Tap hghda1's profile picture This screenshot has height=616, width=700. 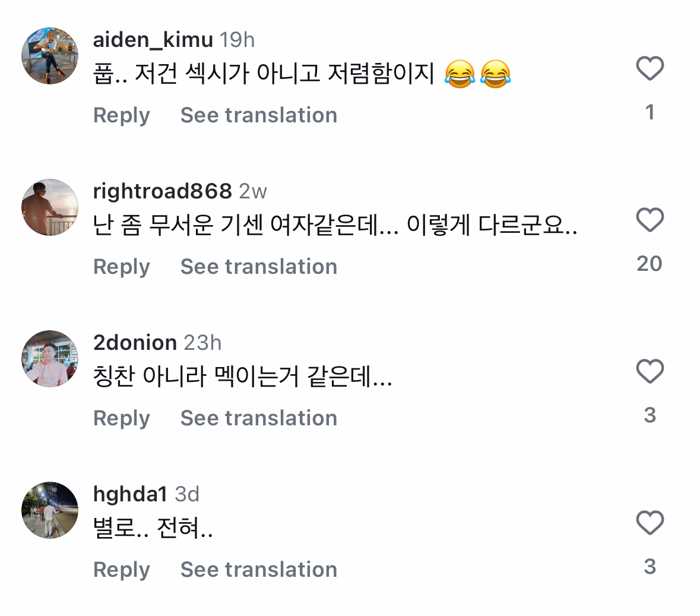point(50,510)
